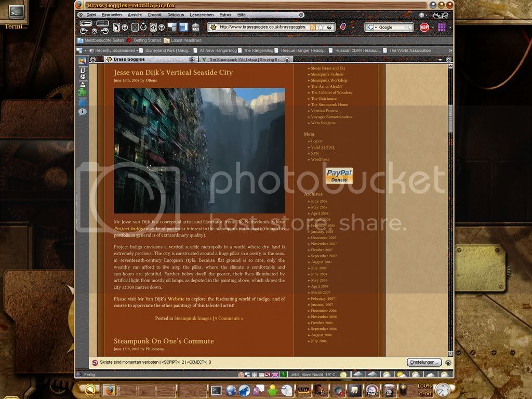Open the sidebar downloads icon

coord(83,85)
